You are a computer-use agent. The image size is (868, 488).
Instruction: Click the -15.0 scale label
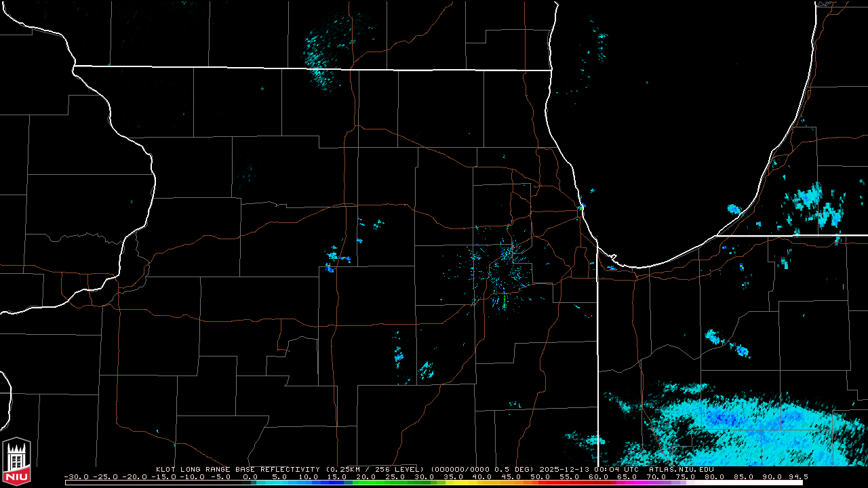click(165, 477)
